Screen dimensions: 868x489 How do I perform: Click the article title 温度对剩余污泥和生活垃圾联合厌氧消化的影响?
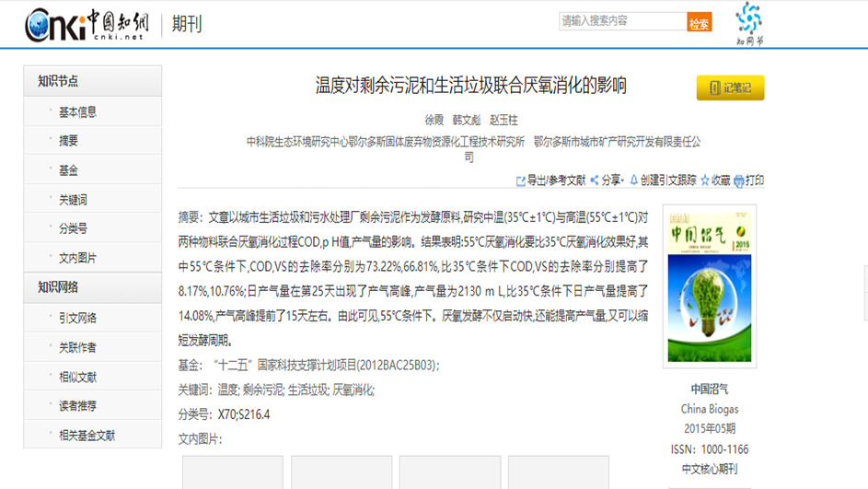pos(471,86)
